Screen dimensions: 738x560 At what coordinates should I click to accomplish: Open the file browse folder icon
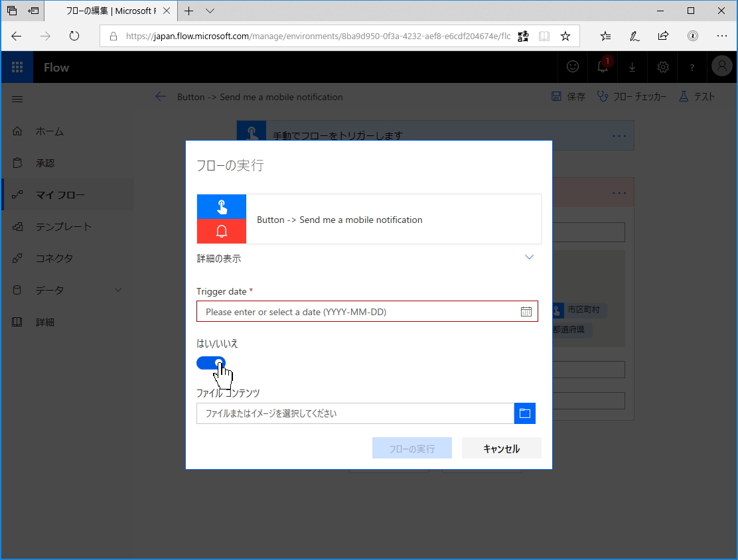point(525,413)
